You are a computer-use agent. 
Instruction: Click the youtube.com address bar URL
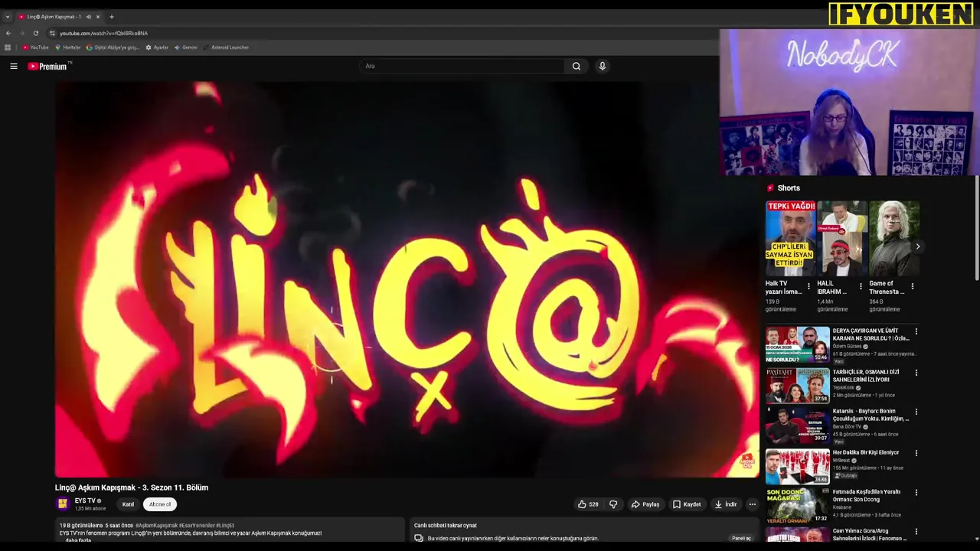(103, 33)
